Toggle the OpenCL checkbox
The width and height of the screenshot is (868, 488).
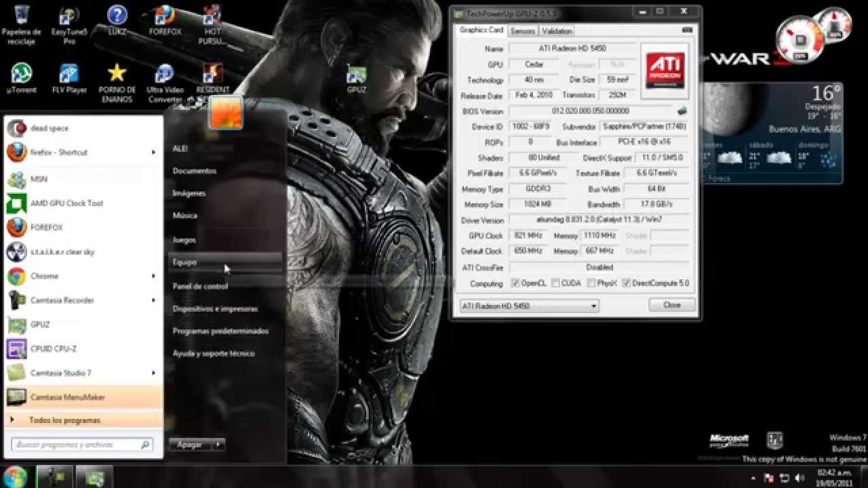click(x=515, y=283)
